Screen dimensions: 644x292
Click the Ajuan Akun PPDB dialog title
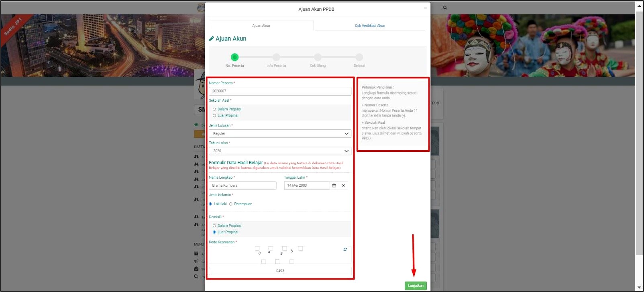[316, 9]
